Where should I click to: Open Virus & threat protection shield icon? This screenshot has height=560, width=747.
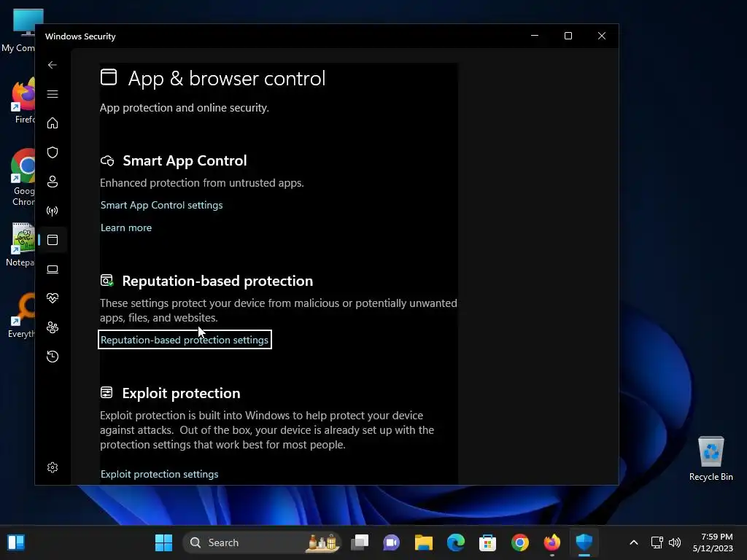tap(53, 152)
